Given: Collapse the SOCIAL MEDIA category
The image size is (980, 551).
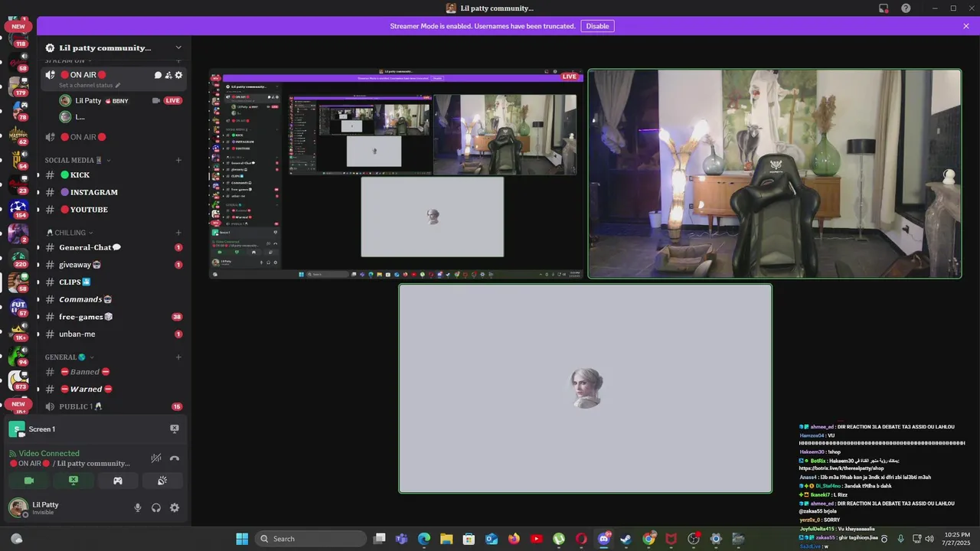Looking at the screenshot, I should coord(78,160).
